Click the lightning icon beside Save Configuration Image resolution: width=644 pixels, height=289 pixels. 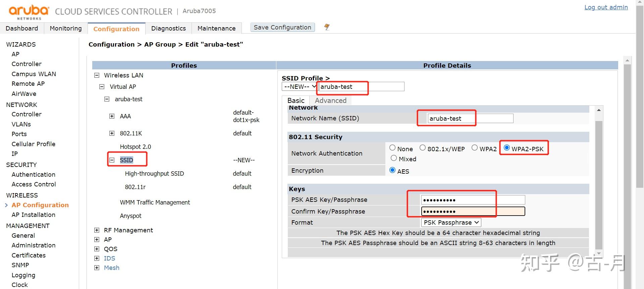click(x=327, y=27)
